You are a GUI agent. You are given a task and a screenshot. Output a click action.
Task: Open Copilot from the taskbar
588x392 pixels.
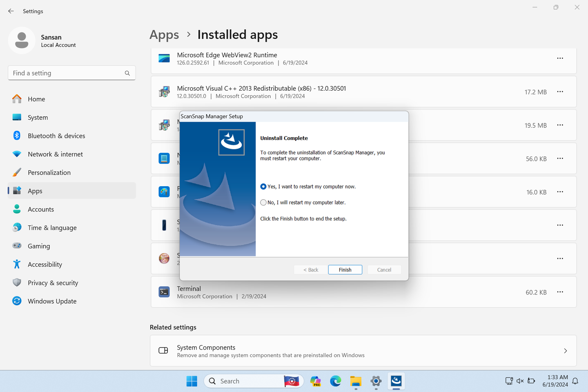click(x=315, y=381)
